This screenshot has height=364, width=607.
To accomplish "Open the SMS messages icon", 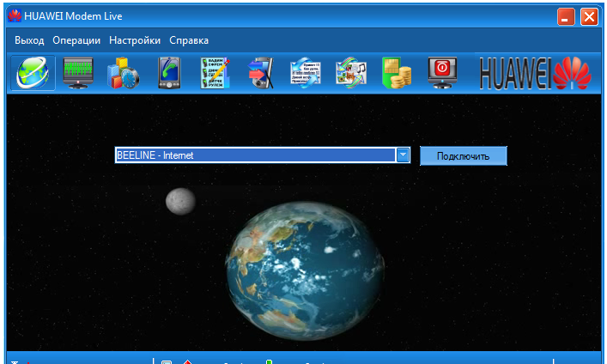I will pyautogui.click(x=306, y=73).
